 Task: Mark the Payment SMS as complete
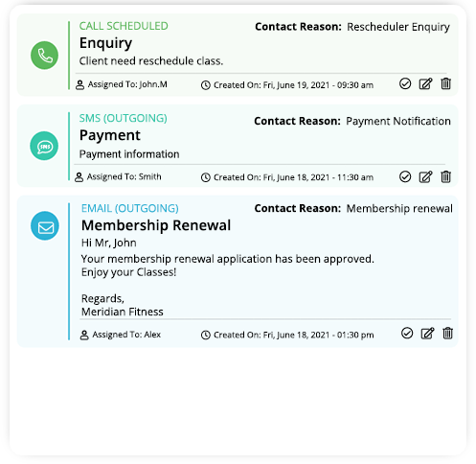[x=405, y=176]
